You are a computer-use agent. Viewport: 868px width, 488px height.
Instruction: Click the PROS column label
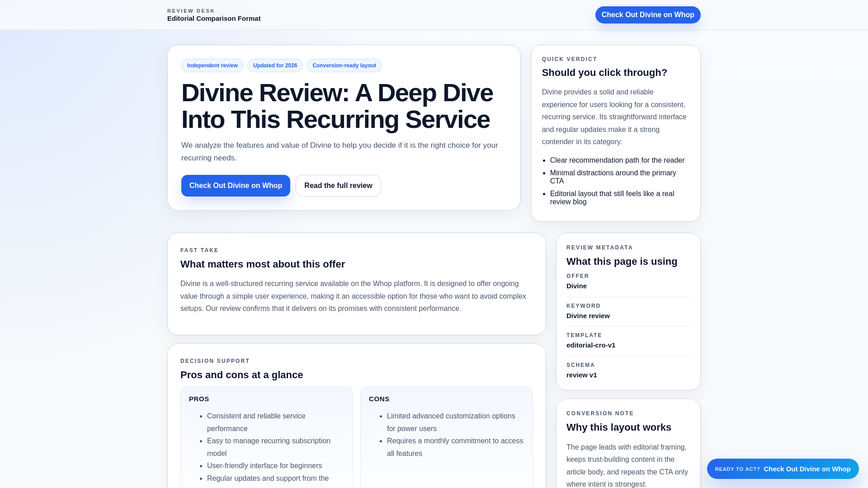coord(199,399)
